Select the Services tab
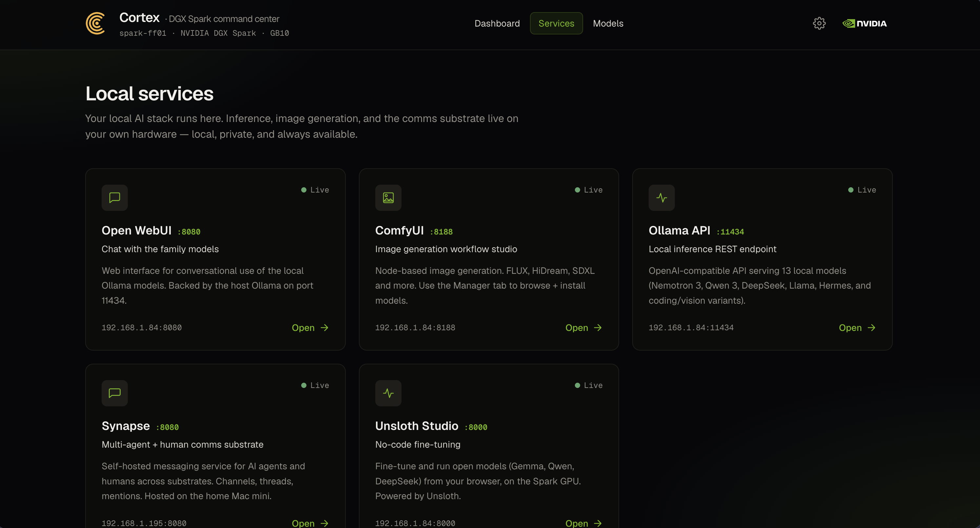Viewport: 980px width, 528px height. (x=556, y=23)
